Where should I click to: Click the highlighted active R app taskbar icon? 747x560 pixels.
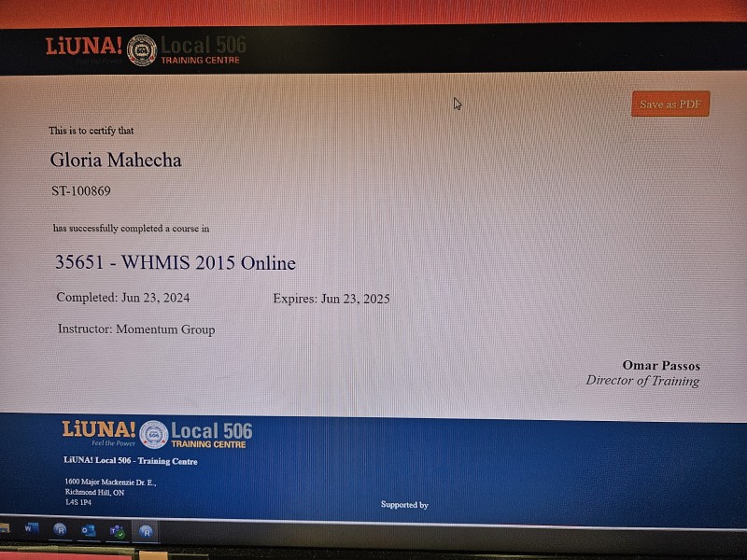pyautogui.click(x=146, y=531)
